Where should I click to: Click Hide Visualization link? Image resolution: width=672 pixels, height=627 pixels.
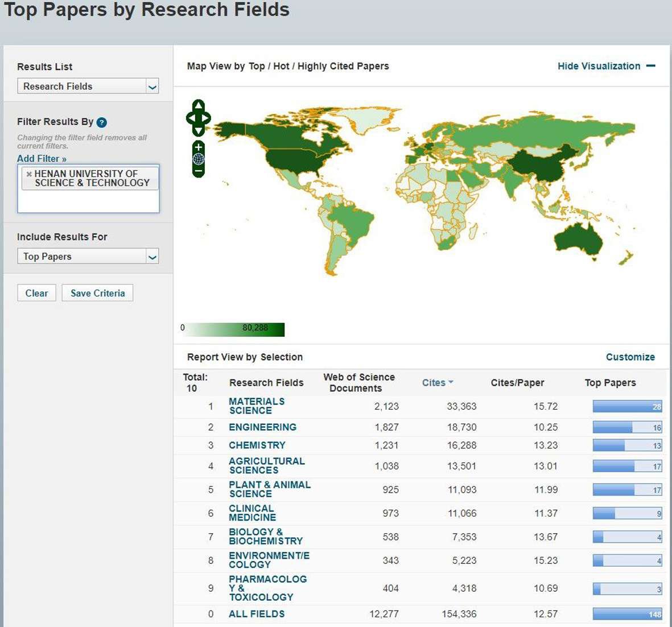[599, 66]
